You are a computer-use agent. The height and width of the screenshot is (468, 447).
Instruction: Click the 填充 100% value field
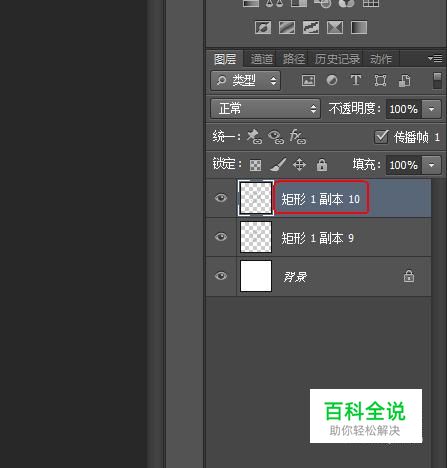click(x=404, y=165)
